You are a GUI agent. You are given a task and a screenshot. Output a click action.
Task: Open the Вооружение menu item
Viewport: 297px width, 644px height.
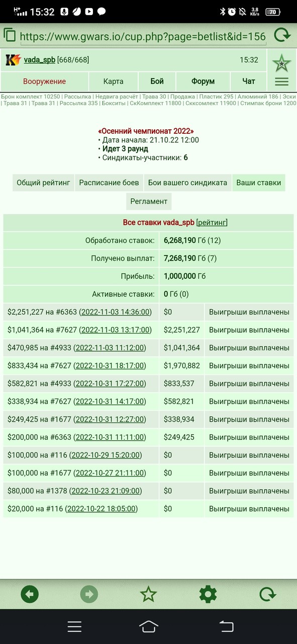tap(44, 81)
